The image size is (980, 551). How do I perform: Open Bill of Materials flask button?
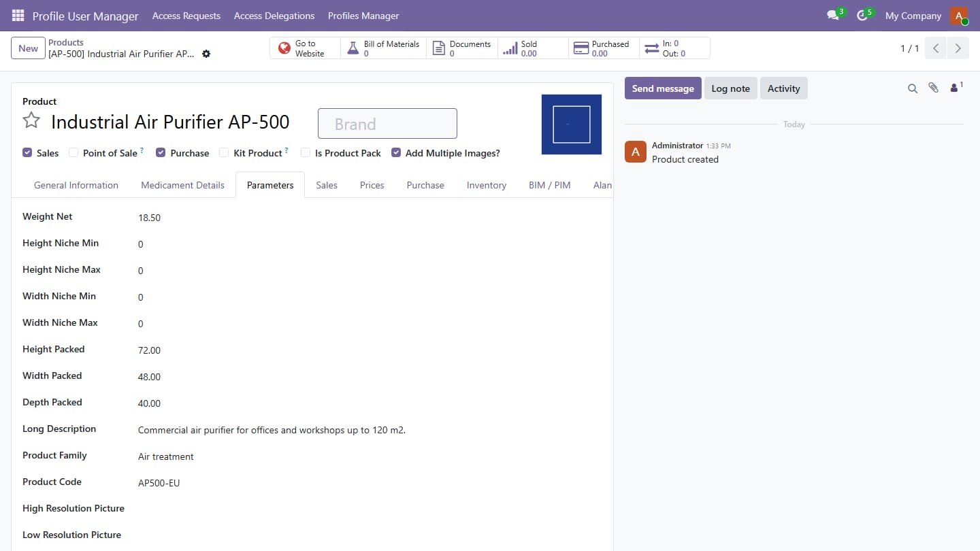pyautogui.click(x=383, y=48)
